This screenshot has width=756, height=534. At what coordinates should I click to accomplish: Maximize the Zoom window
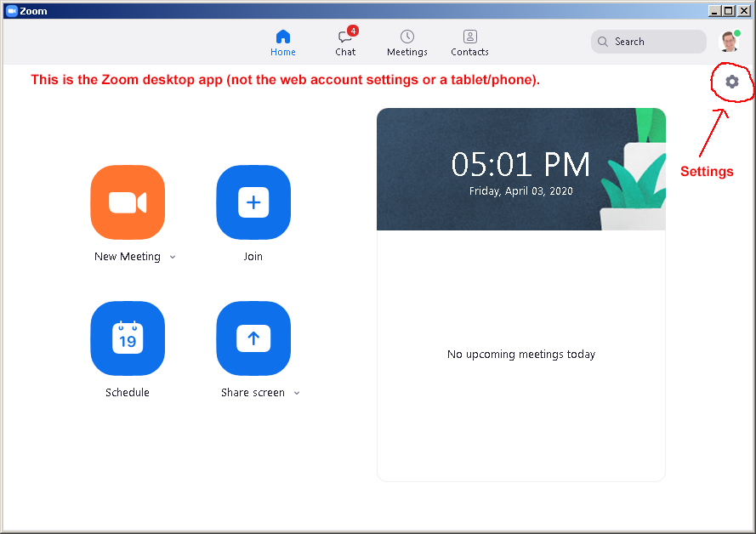(x=728, y=11)
